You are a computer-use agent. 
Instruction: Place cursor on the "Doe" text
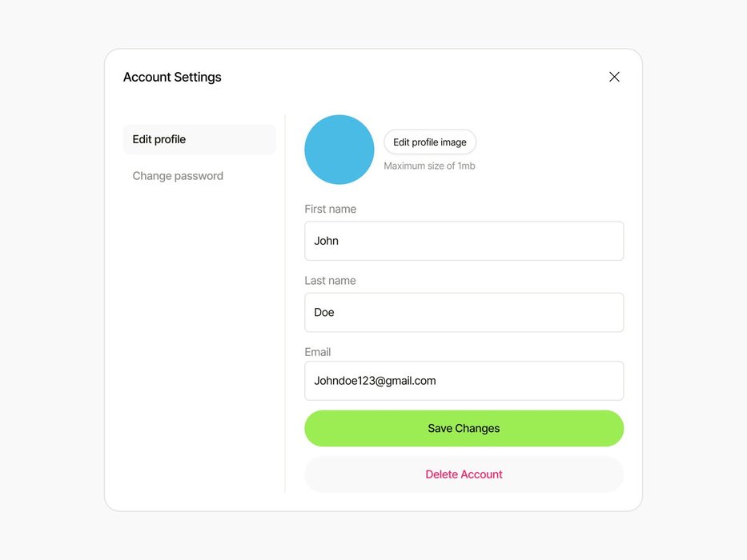[324, 313]
